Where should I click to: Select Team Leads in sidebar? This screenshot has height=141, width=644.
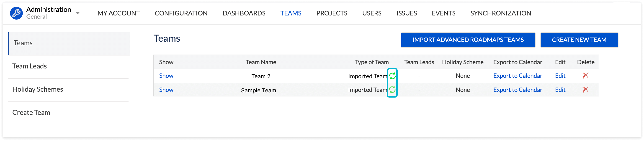point(29,66)
